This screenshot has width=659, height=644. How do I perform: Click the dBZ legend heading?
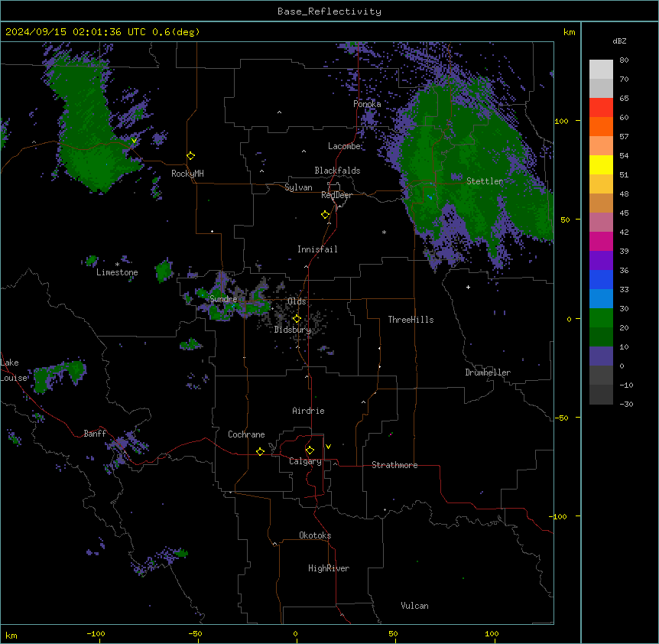(619, 41)
